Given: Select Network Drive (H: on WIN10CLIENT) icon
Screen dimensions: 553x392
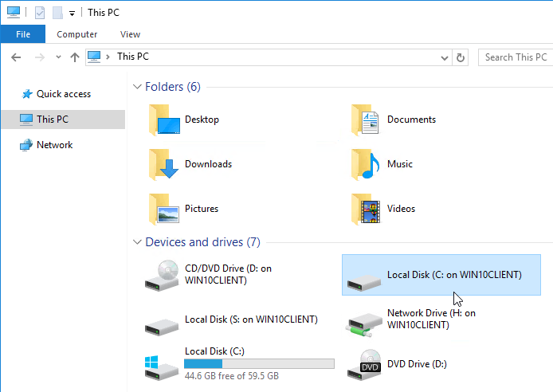Looking at the screenshot, I should click(364, 324).
